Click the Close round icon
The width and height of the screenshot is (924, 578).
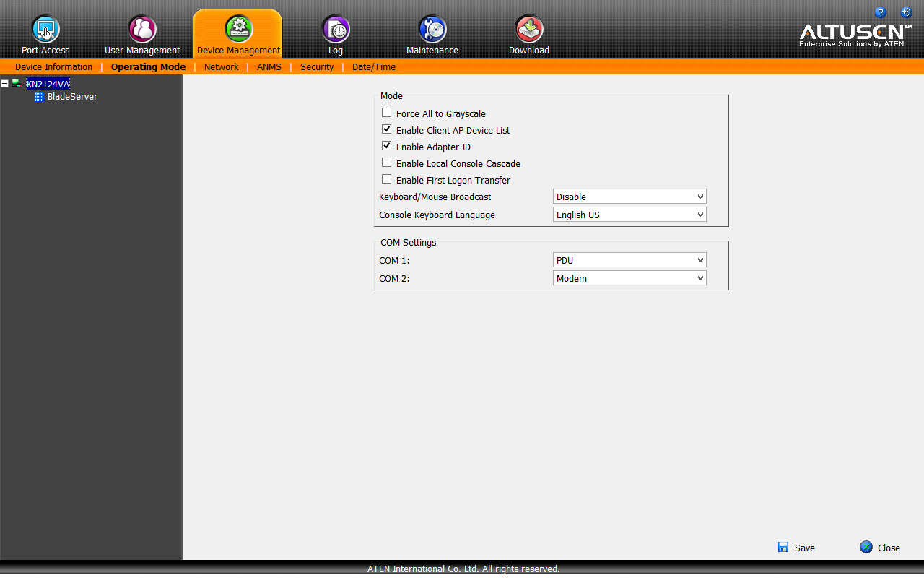click(x=866, y=547)
